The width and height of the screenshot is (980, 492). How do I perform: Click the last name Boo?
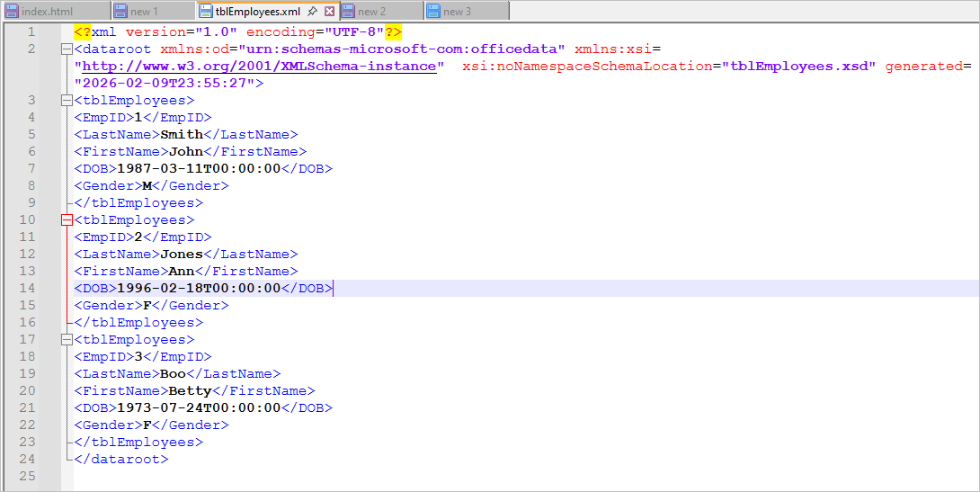point(174,374)
